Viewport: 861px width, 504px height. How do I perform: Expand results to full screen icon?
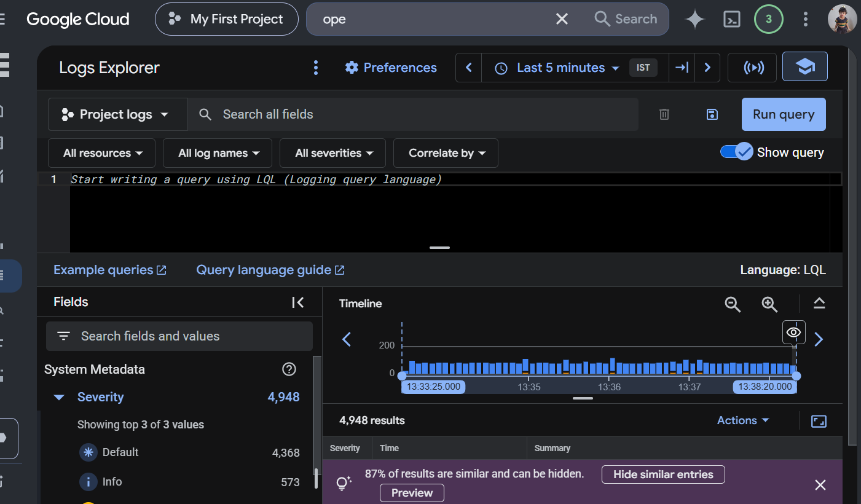(x=819, y=421)
